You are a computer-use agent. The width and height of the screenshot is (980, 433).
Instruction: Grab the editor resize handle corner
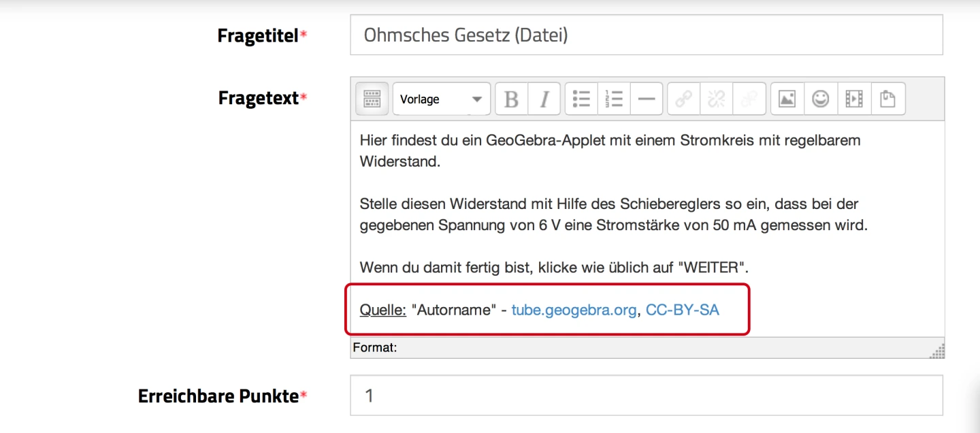click(x=938, y=351)
